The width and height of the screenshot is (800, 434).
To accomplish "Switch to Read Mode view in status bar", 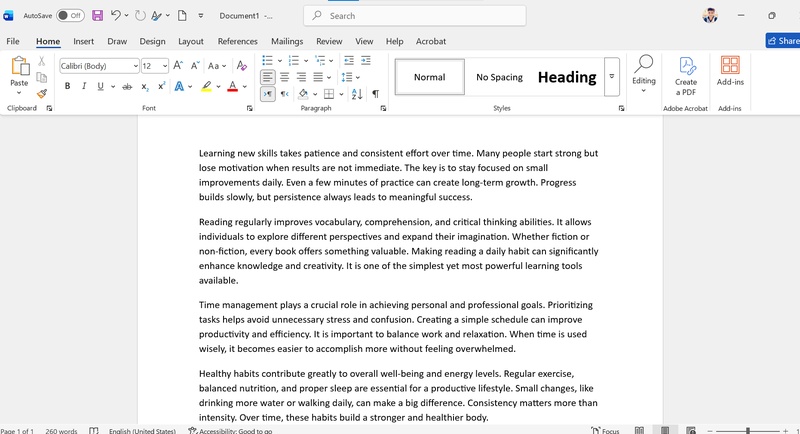I will [639, 430].
